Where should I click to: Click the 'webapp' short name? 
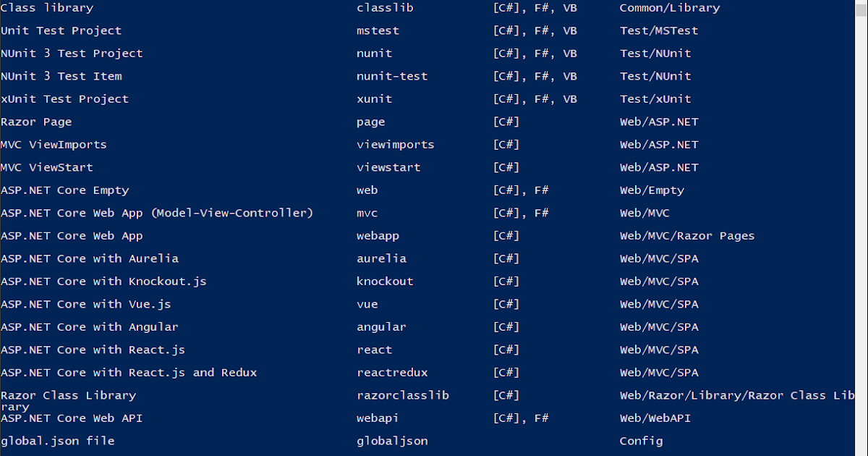tap(378, 236)
